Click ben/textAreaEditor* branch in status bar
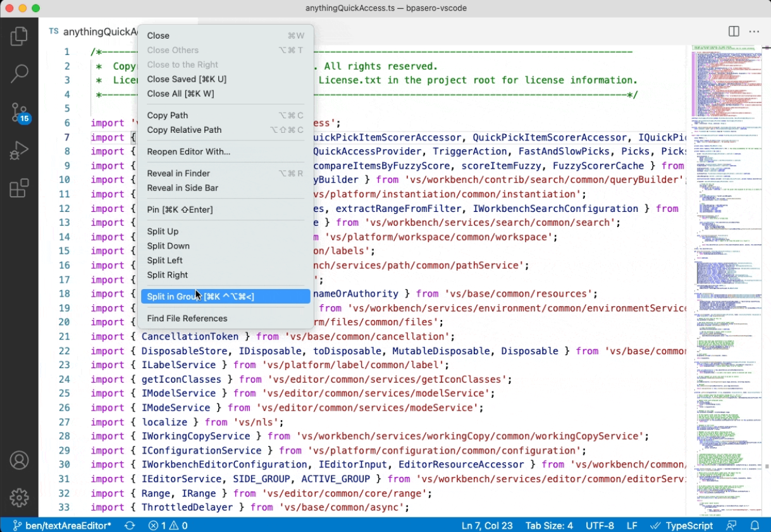Screen dimensions: 771x532 62,525
